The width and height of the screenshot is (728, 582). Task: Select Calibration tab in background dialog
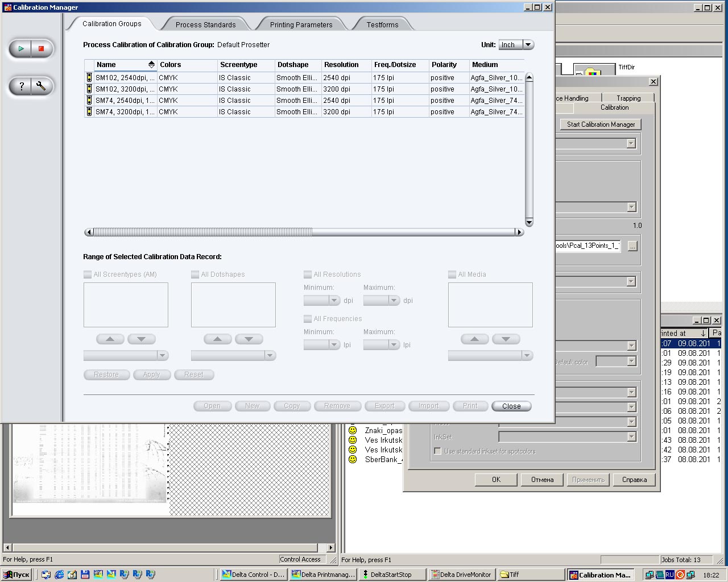pyautogui.click(x=614, y=107)
